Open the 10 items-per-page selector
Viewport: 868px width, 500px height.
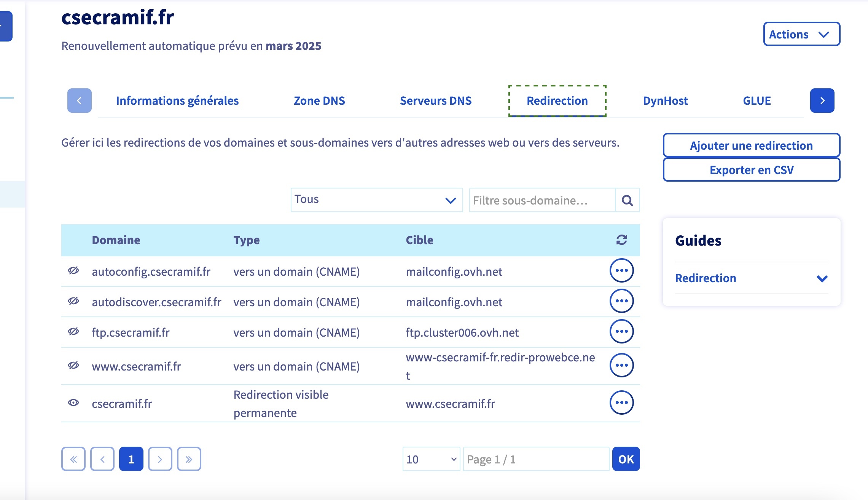[431, 459]
